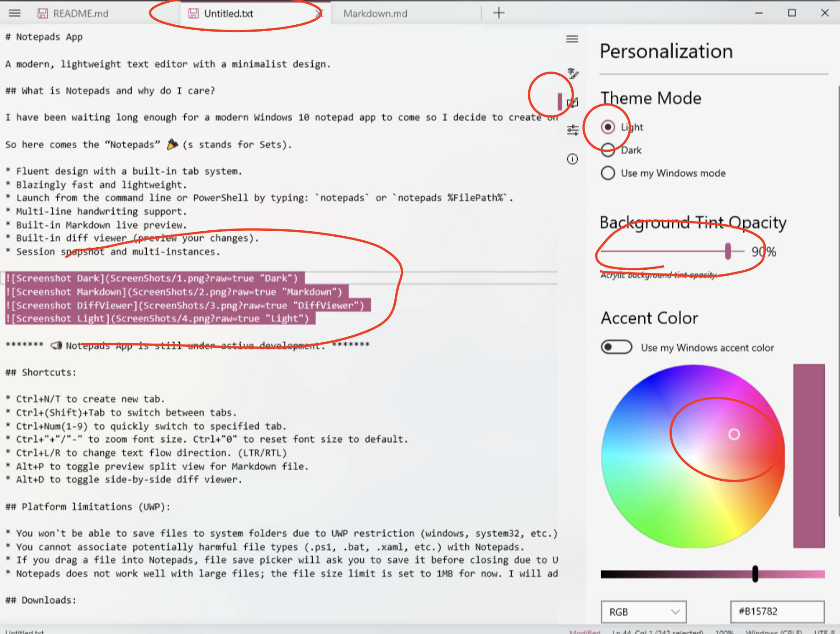Click the hex color field #B15782
Screen dimensions: 840x634
[x=777, y=612]
